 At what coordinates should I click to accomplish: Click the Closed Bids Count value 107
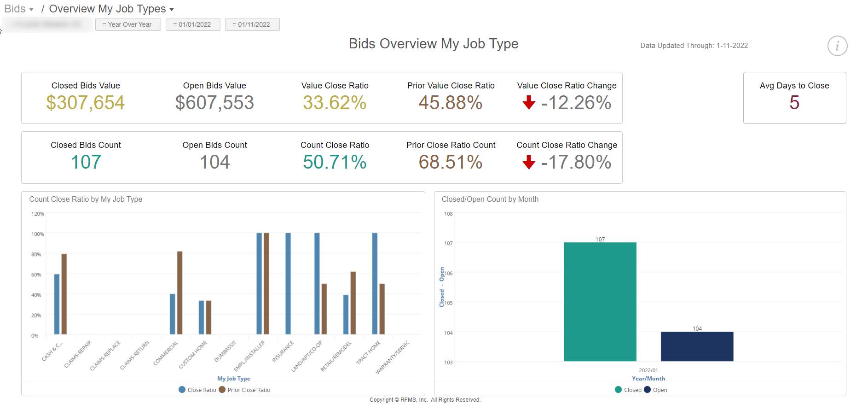tap(86, 162)
